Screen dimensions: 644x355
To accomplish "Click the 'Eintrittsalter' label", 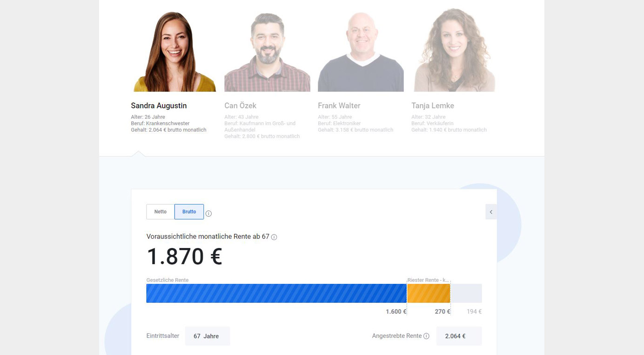I will [x=163, y=335].
